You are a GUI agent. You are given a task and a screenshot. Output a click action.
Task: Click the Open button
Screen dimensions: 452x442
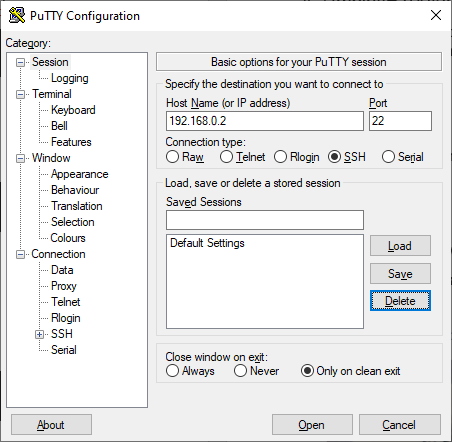312,425
